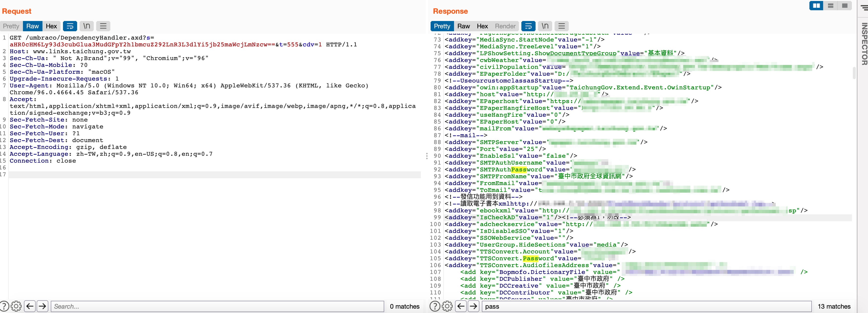Image resolution: width=868 pixels, height=313 pixels.
Task: Click the 'Connection: close' header
Action: point(43,161)
